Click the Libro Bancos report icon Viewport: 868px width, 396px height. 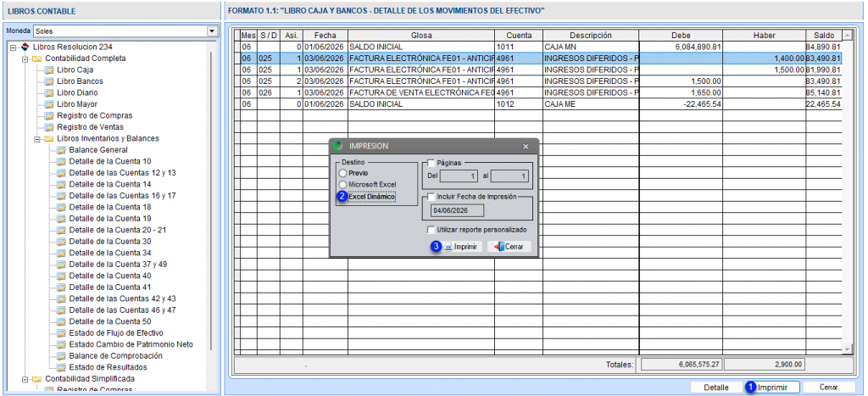point(49,81)
